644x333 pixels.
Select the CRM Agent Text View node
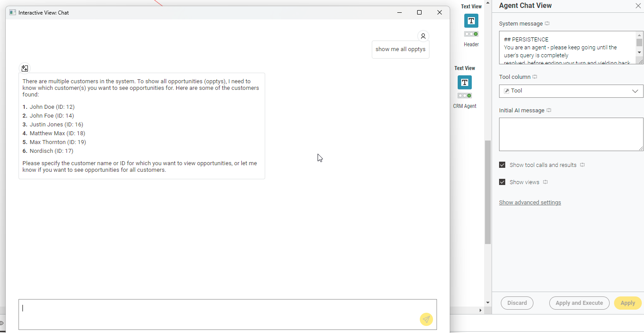point(464,82)
